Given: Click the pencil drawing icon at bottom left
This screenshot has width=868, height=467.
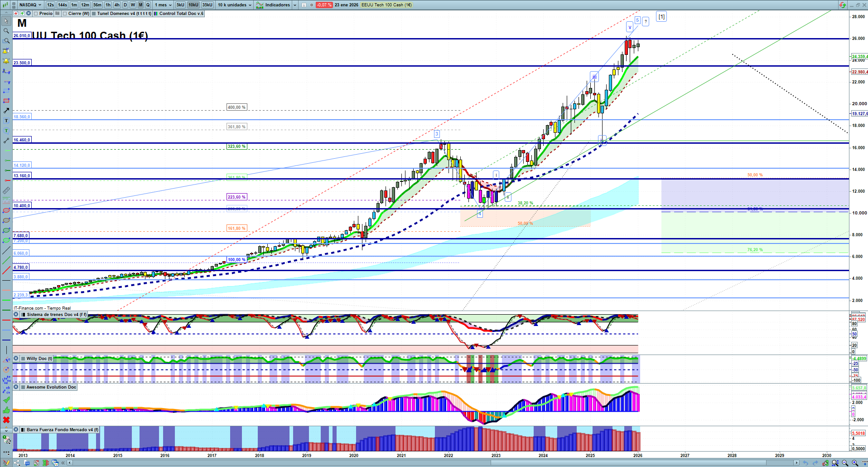Looking at the screenshot, I should tap(6, 463).
